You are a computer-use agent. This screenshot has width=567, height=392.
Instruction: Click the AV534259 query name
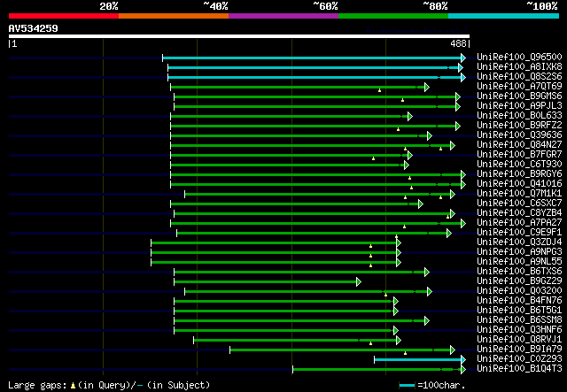[x=34, y=28]
